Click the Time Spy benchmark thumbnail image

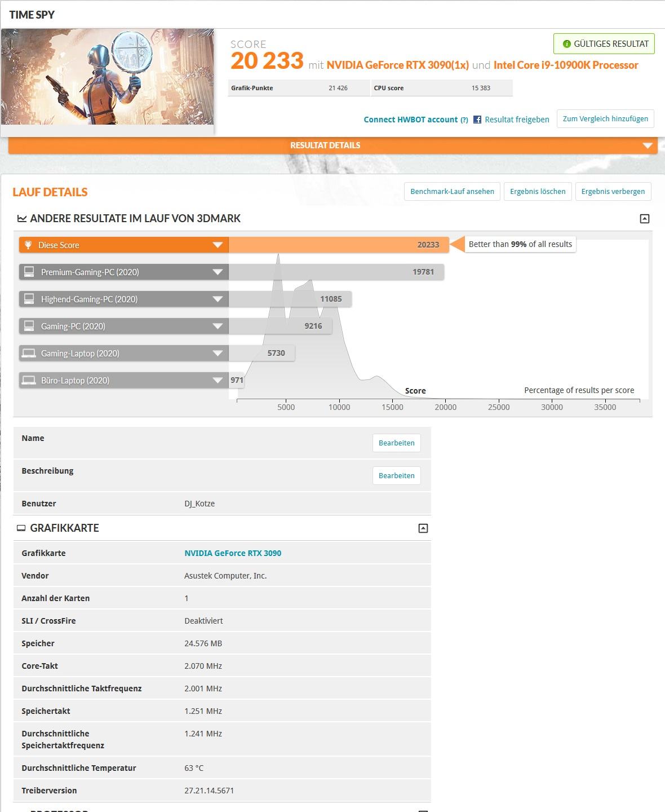tap(107, 77)
